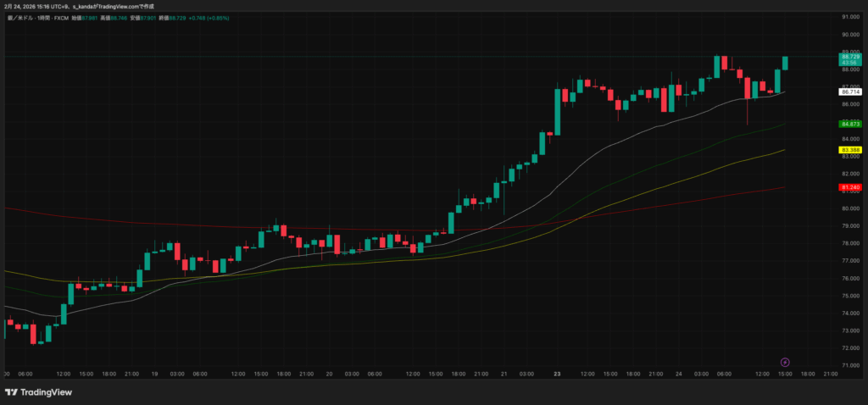Click the TradingView brand text link
This screenshot has width=868, height=405.
tap(46, 392)
